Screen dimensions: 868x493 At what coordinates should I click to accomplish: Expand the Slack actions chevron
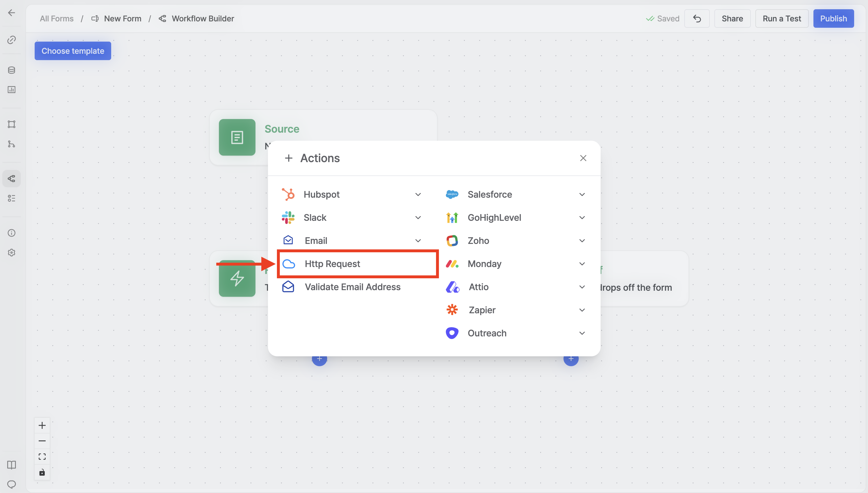click(x=418, y=217)
